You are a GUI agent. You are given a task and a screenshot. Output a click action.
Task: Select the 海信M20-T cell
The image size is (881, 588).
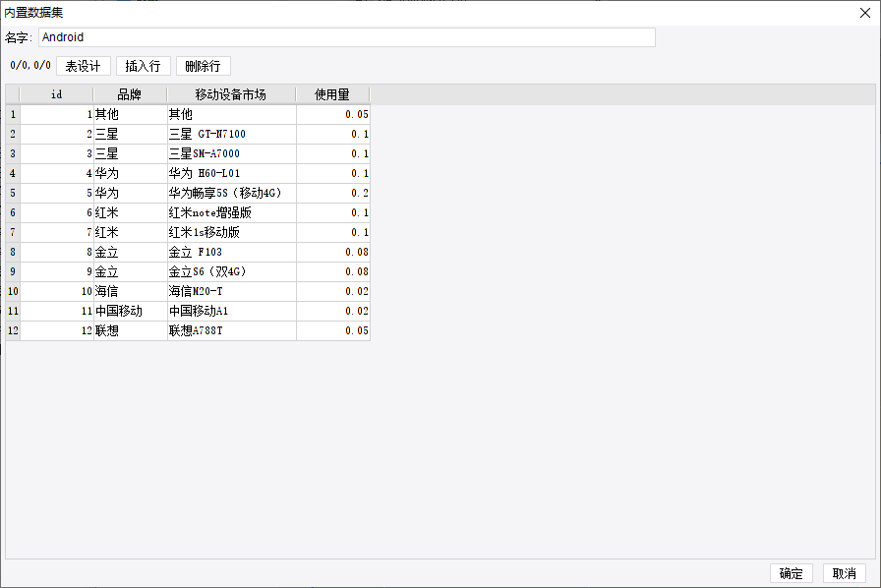point(231,292)
